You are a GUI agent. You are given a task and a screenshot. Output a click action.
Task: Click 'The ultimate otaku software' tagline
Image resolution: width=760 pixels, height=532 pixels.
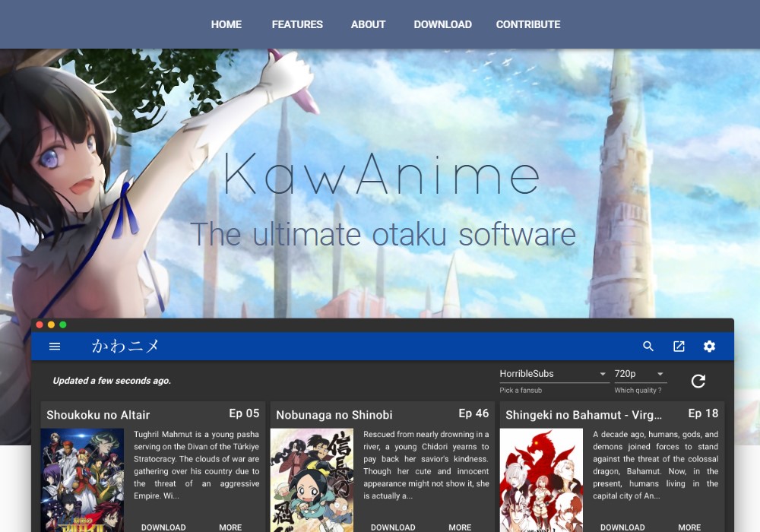383,234
